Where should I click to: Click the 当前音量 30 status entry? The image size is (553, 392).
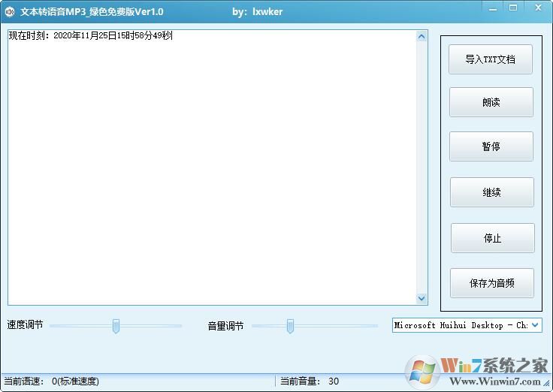coord(310,381)
